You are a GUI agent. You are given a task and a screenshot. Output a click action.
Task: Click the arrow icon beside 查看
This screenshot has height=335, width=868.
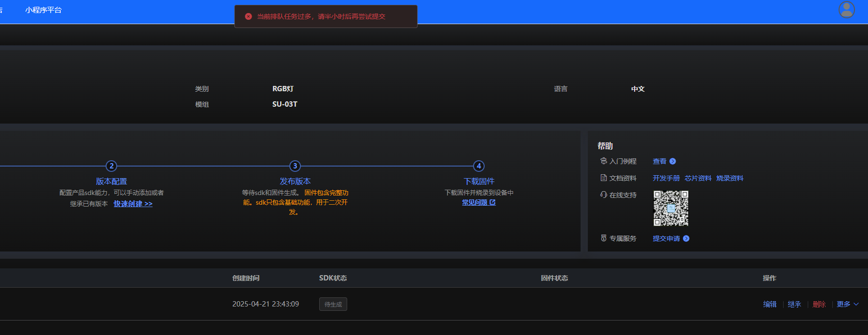(x=673, y=161)
